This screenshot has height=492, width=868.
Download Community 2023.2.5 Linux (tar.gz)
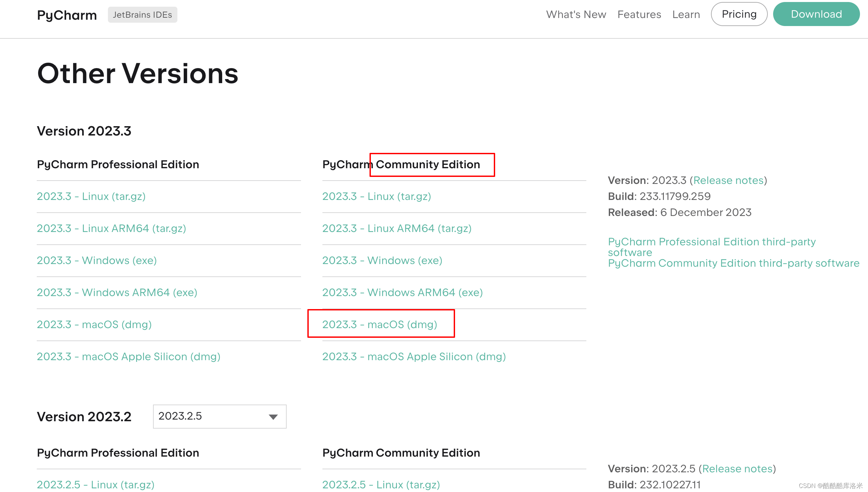381,485
